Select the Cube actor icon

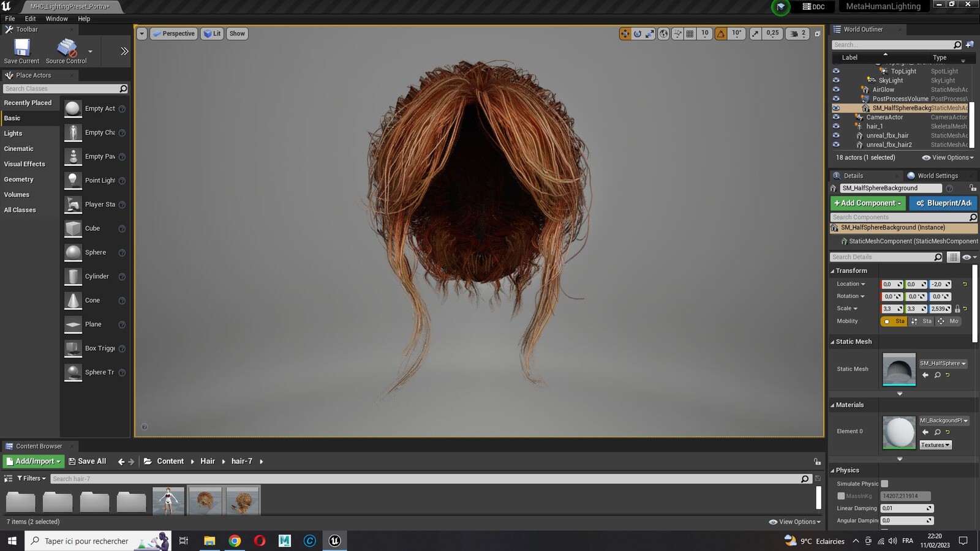pyautogui.click(x=73, y=228)
